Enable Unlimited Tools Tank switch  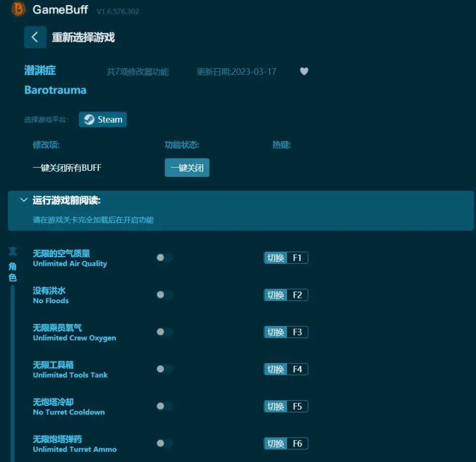[x=164, y=369]
